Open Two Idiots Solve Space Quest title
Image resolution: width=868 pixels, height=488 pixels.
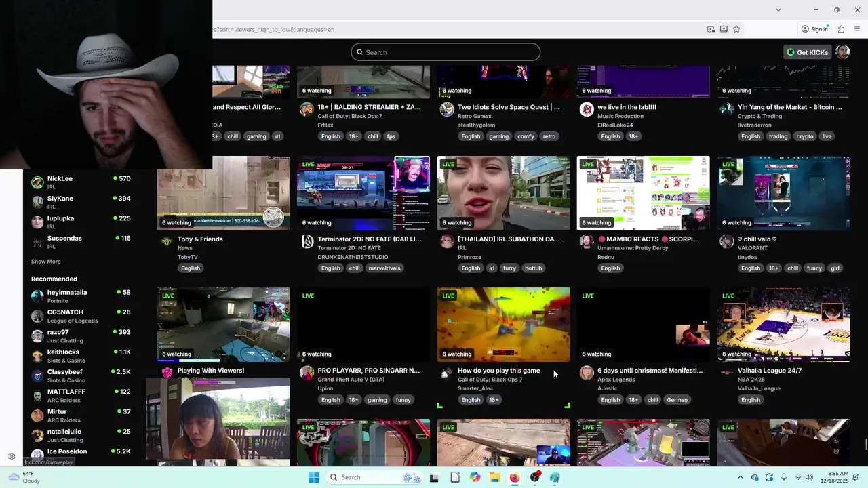[x=509, y=107]
